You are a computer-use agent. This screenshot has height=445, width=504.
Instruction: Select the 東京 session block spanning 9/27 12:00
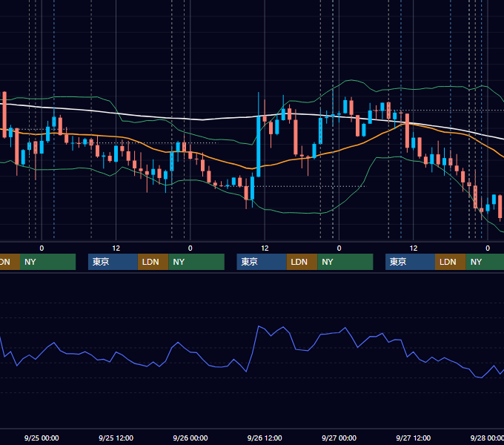pyautogui.click(x=411, y=262)
